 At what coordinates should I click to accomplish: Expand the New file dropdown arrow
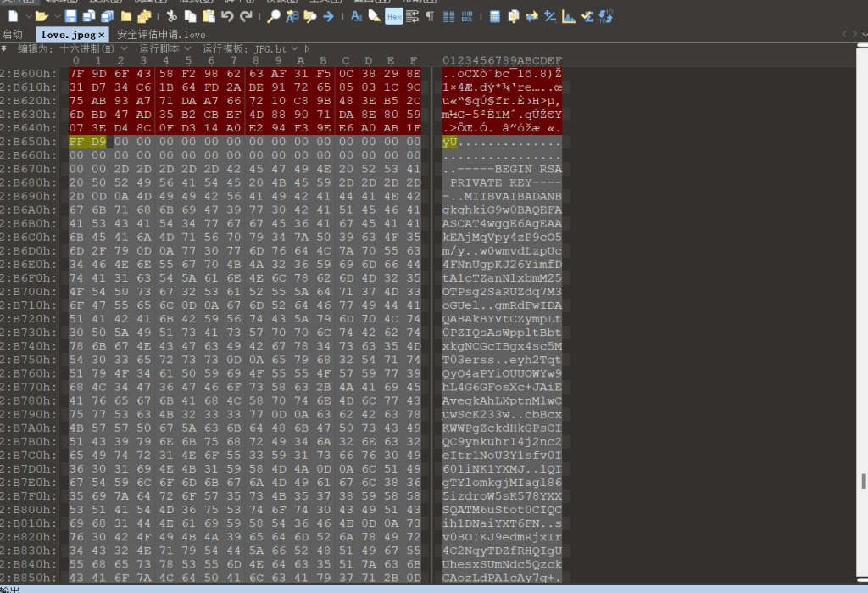[29, 16]
